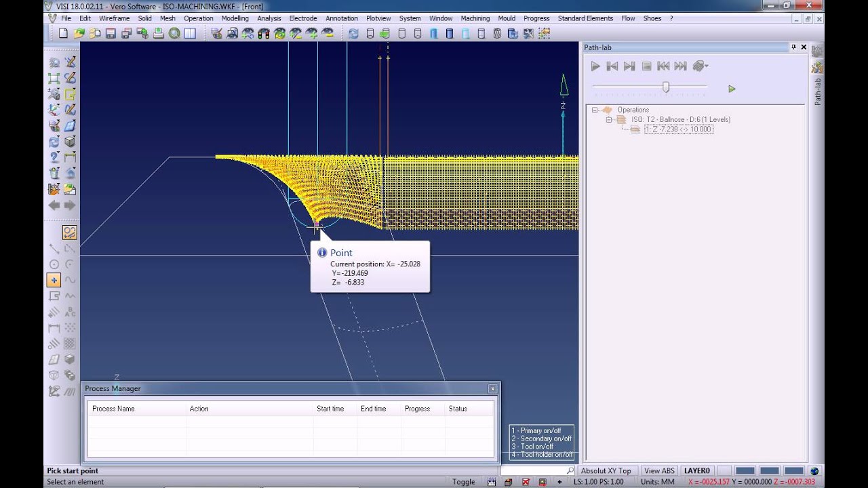Click the globe icon in status bar
Viewport: 868px width, 488px height.
814,470
